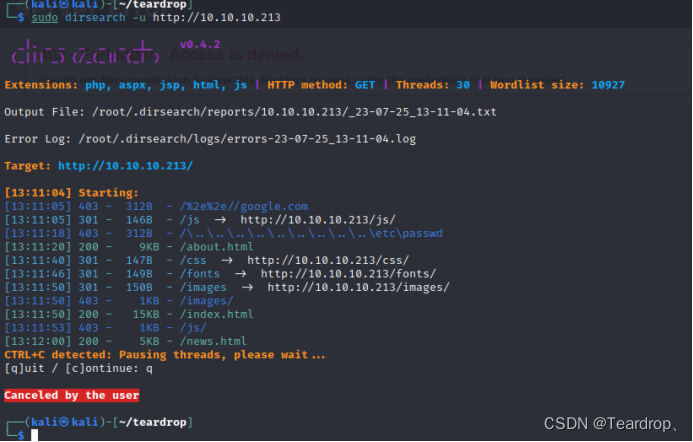
Task: Open Target link http://10.10.10.213/
Action: [126, 166]
